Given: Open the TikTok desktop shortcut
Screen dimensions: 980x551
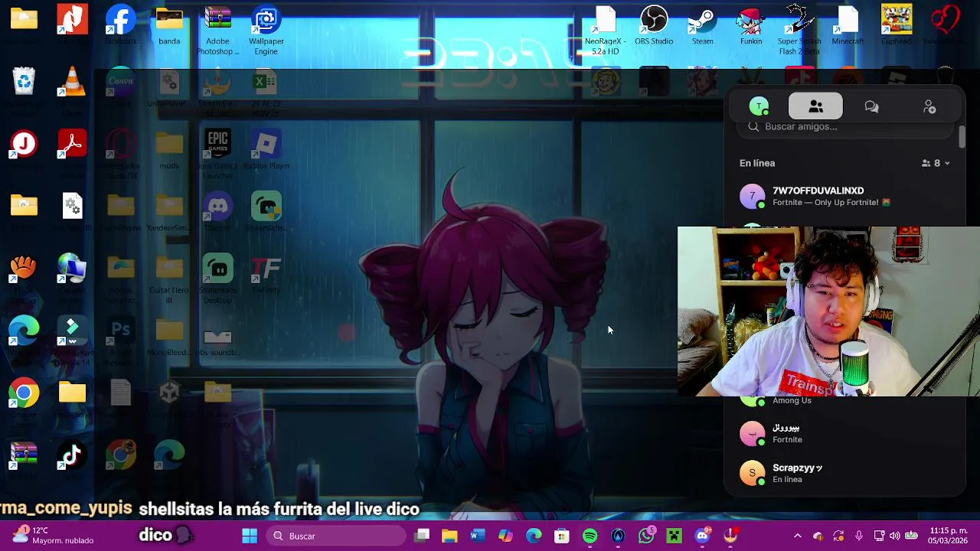Looking at the screenshot, I should tap(72, 456).
